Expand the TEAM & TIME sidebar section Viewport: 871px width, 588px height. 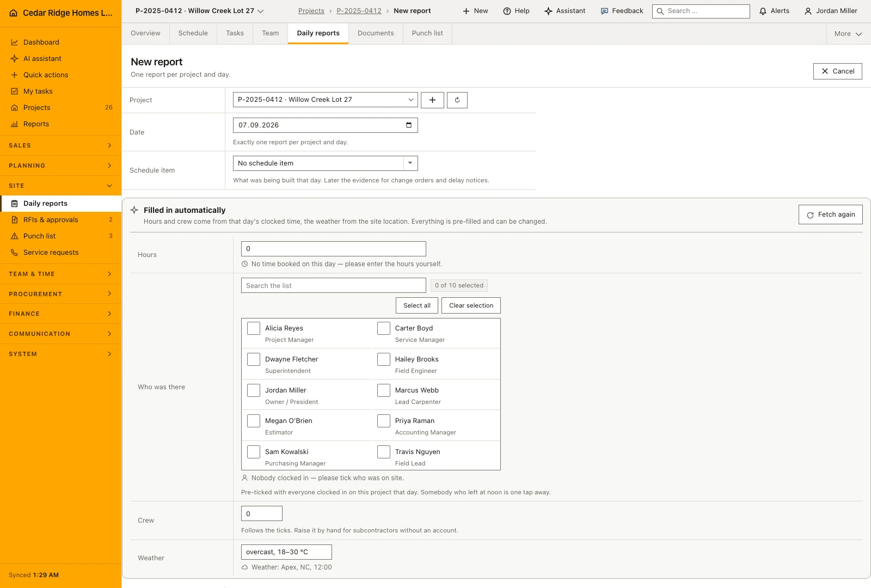tap(60, 274)
